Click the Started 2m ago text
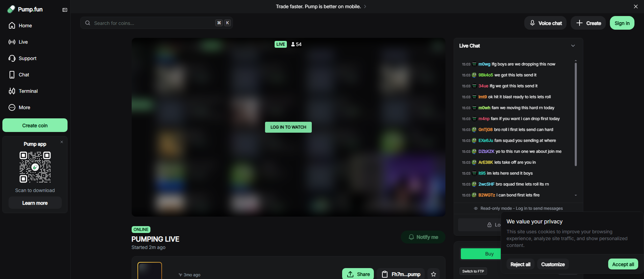 pos(148,247)
